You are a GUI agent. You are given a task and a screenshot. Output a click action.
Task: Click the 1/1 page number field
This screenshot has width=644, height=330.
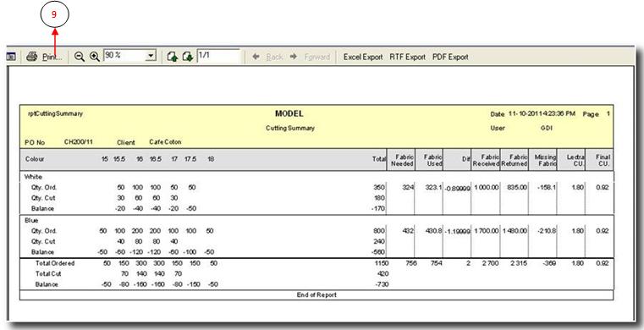[x=218, y=56]
